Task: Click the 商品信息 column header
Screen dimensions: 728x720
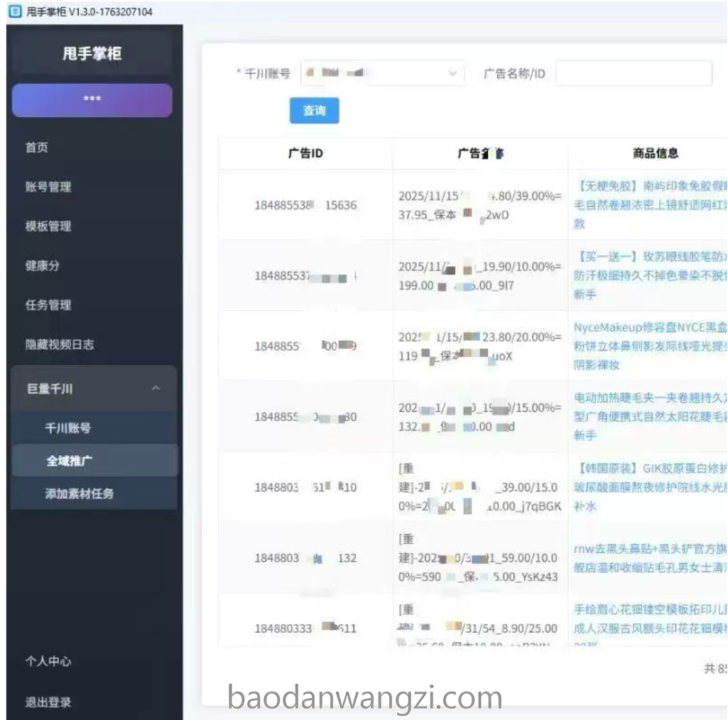Action: click(656, 153)
